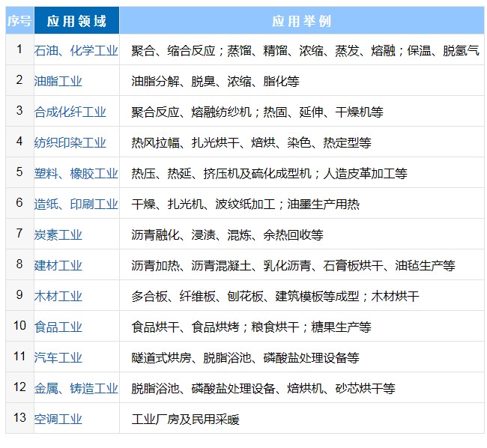The height and width of the screenshot is (448, 487).
Task: Select the 纺织印染工业 link
Action: click(70, 143)
